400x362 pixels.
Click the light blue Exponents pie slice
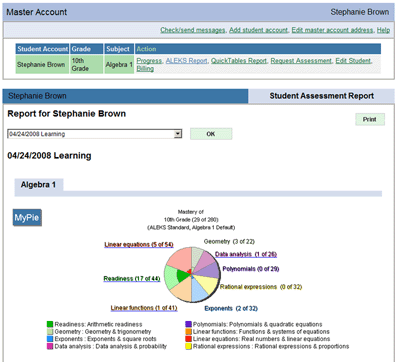pos(199,291)
